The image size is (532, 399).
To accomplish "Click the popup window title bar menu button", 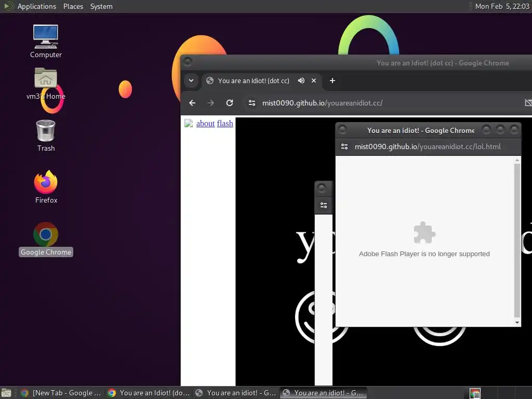I will (x=342, y=129).
